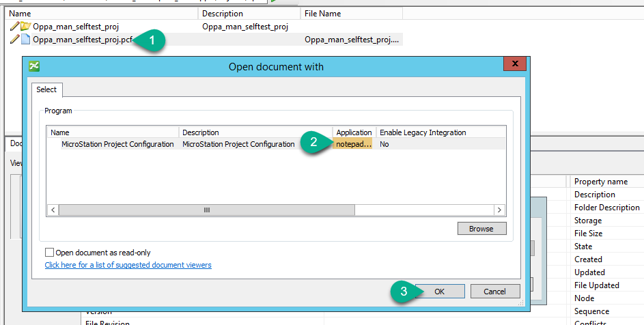
Task: Select the Sequence property row
Action: pos(607,311)
